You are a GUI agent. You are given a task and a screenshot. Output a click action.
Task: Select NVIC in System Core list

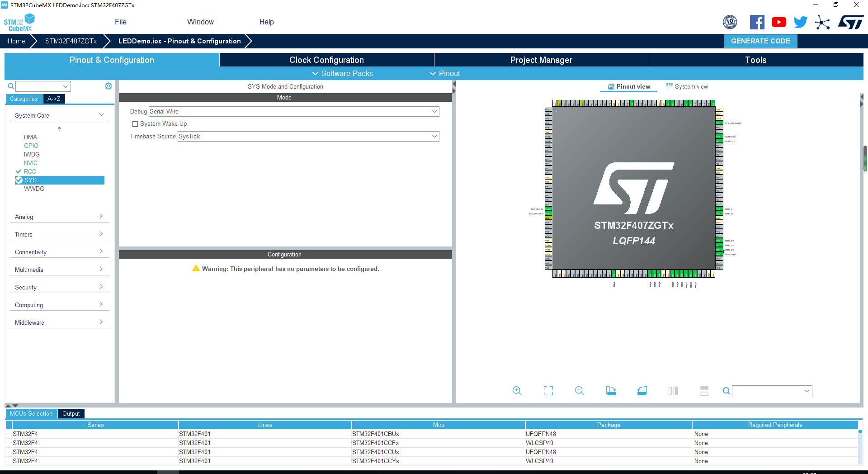pos(31,163)
